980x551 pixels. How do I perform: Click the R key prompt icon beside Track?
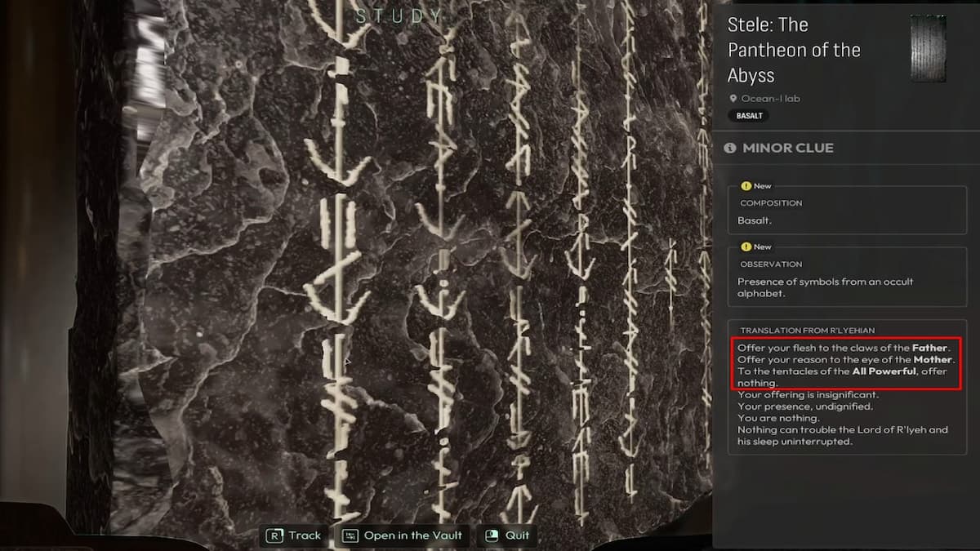pos(274,535)
